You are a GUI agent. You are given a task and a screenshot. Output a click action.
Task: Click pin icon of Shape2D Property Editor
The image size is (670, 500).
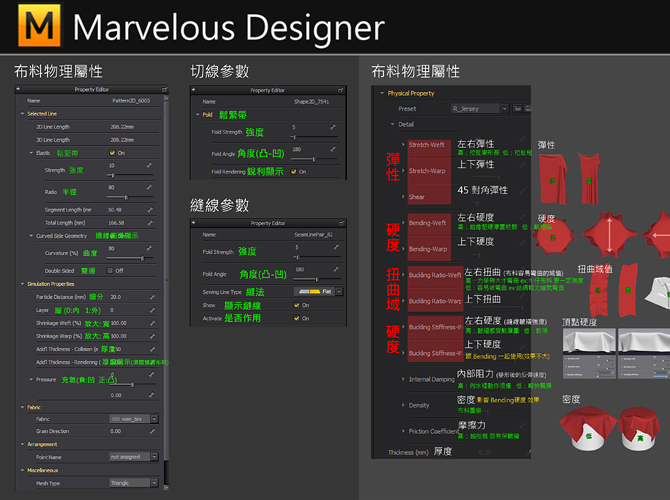[194, 90]
